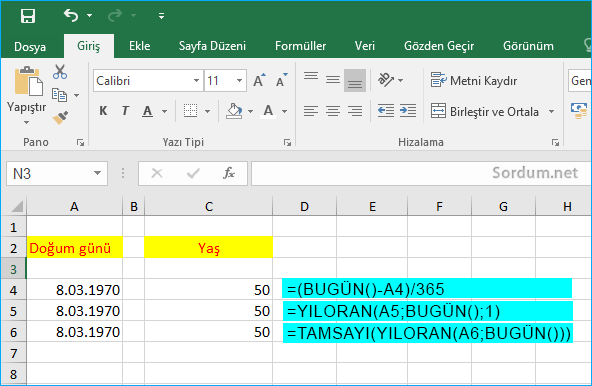Click Birleştir ve Ortala button
This screenshot has width=592, height=386.
(484, 111)
